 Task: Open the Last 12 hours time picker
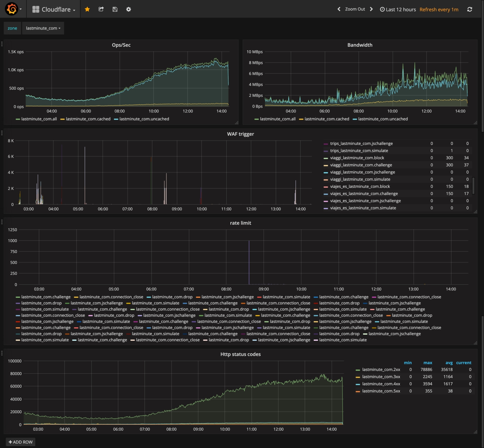click(398, 9)
